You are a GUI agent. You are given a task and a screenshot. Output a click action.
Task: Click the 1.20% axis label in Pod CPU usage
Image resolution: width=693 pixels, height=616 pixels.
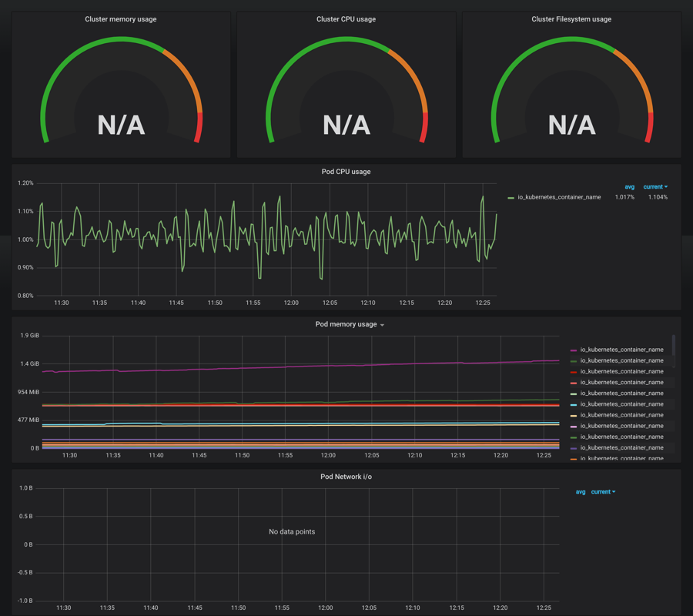pos(25,183)
